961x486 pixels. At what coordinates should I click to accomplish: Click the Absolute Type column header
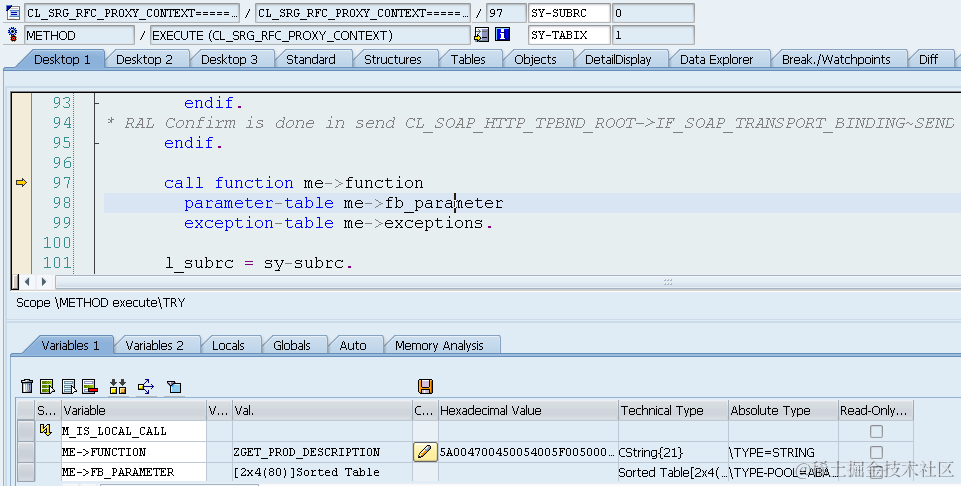[783, 411]
